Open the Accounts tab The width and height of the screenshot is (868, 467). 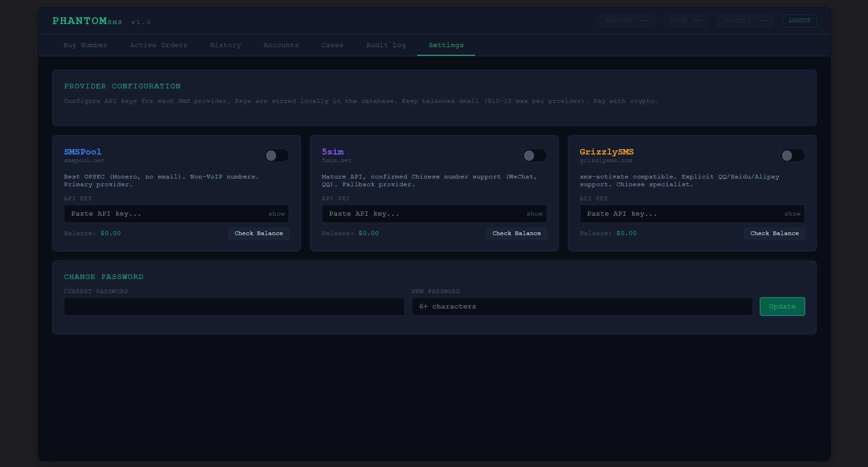click(x=281, y=45)
